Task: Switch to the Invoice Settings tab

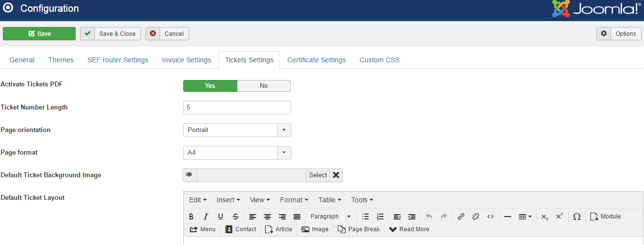Action: pyautogui.click(x=187, y=60)
